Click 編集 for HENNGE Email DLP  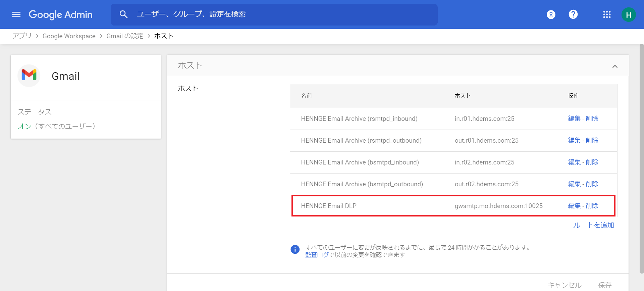(x=574, y=206)
